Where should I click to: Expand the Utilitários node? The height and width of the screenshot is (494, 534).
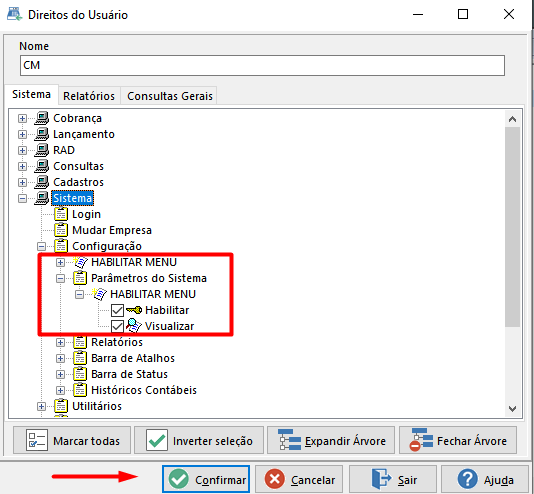(x=42, y=407)
